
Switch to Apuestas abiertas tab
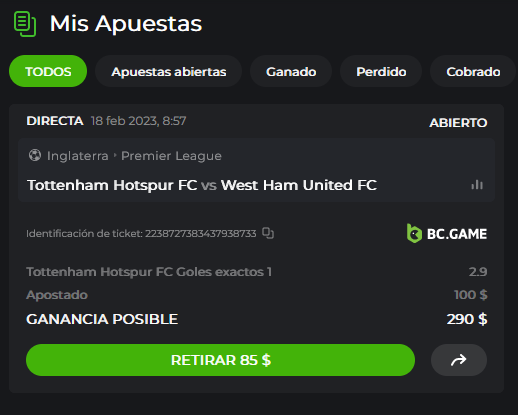click(169, 71)
